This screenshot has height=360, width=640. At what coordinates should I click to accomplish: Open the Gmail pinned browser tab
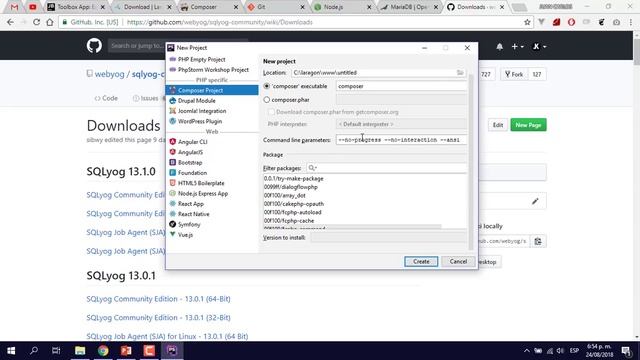14,7
